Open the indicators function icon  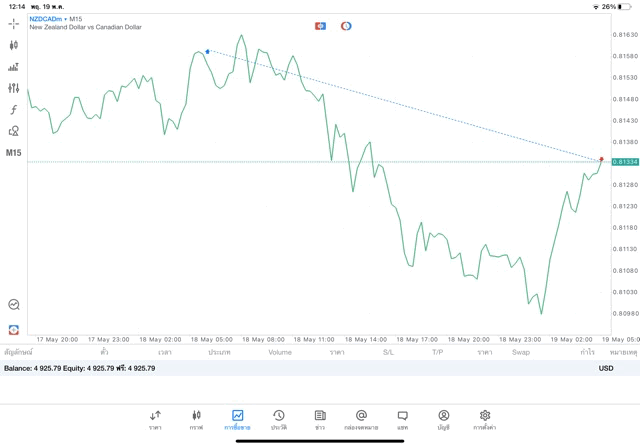pyautogui.click(x=14, y=110)
